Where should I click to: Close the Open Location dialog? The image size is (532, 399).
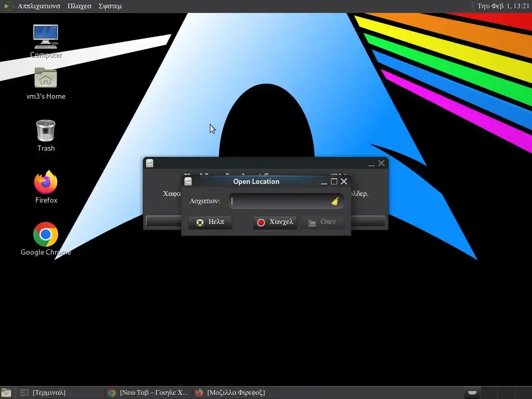[344, 181]
